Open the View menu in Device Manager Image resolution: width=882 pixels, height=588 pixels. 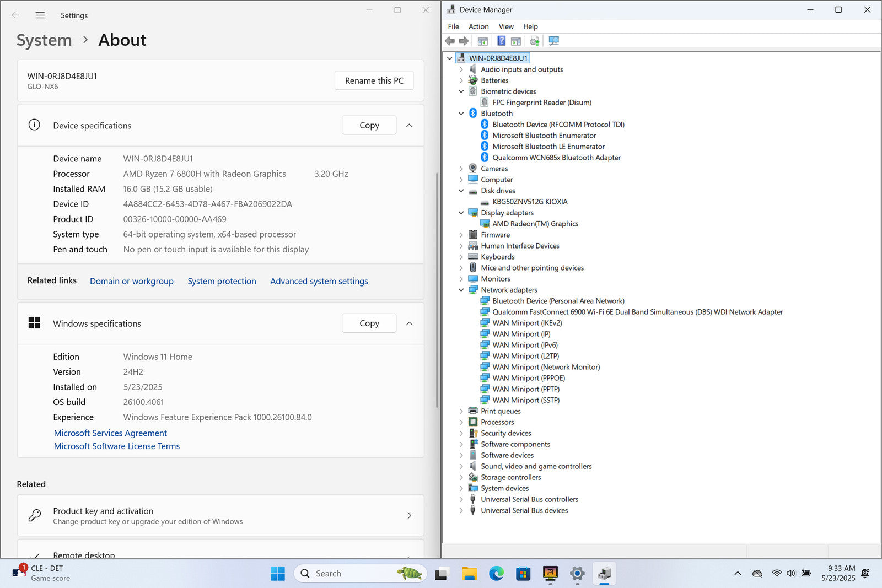(505, 26)
